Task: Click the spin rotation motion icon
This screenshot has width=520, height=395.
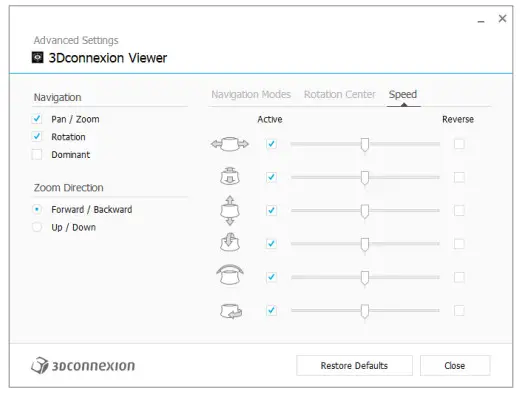Action: (231, 311)
